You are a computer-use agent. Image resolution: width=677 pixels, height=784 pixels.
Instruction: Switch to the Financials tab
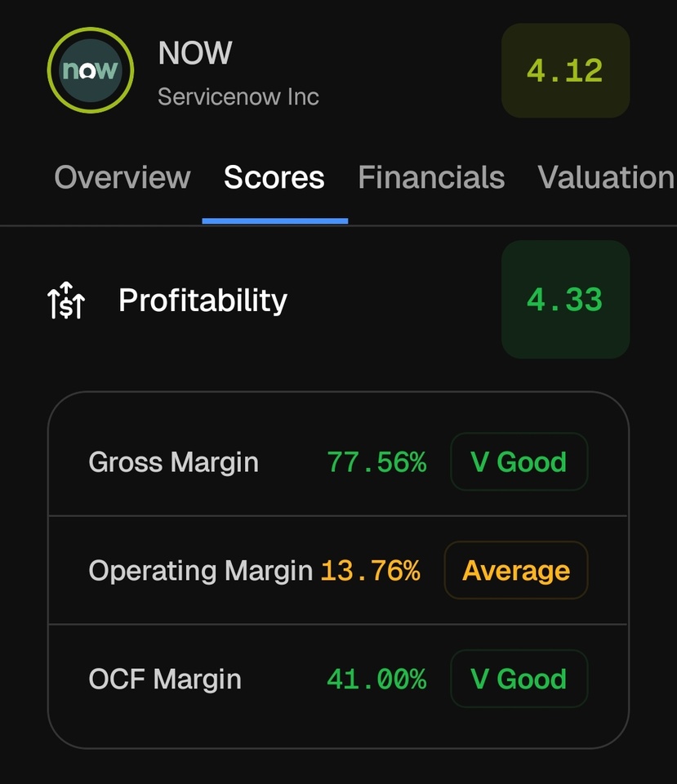(431, 177)
